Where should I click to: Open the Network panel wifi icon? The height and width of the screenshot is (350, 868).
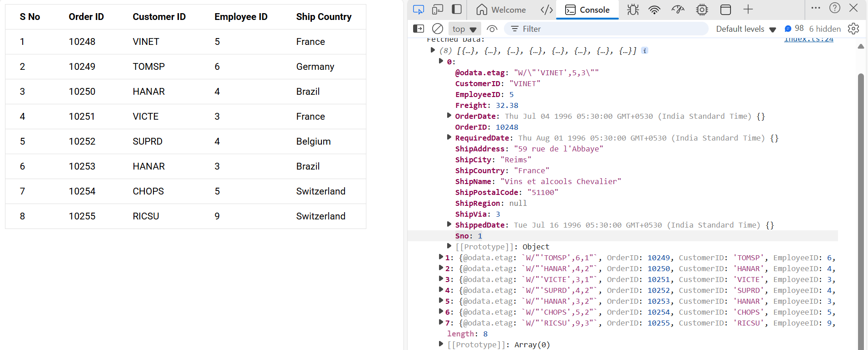[654, 10]
